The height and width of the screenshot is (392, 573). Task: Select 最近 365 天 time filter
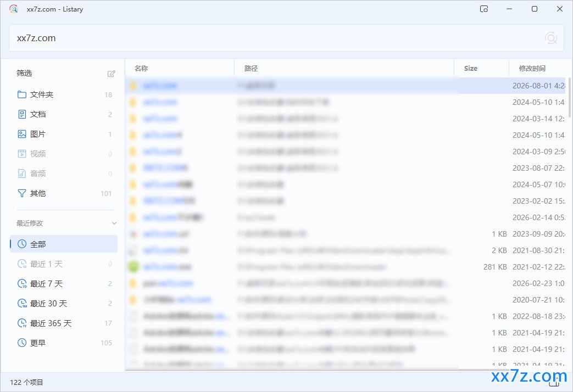click(x=64, y=323)
